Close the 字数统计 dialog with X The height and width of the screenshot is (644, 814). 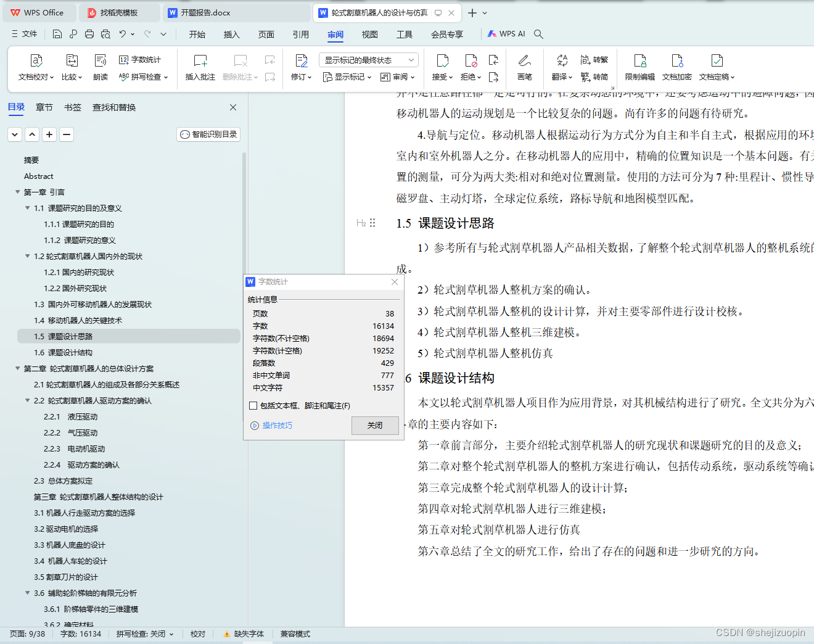coord(395,282)
